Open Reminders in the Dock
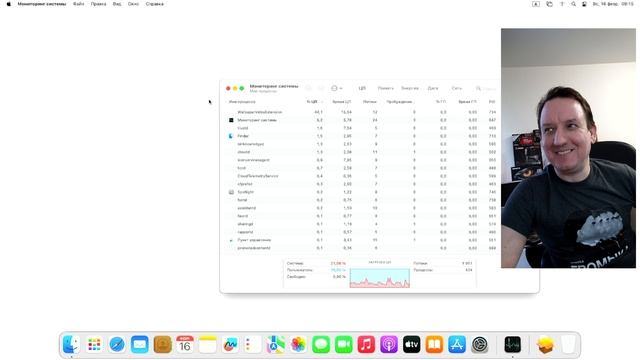Image resolution: width=640 pixels, height=360 pixels. tap(253, 345)
